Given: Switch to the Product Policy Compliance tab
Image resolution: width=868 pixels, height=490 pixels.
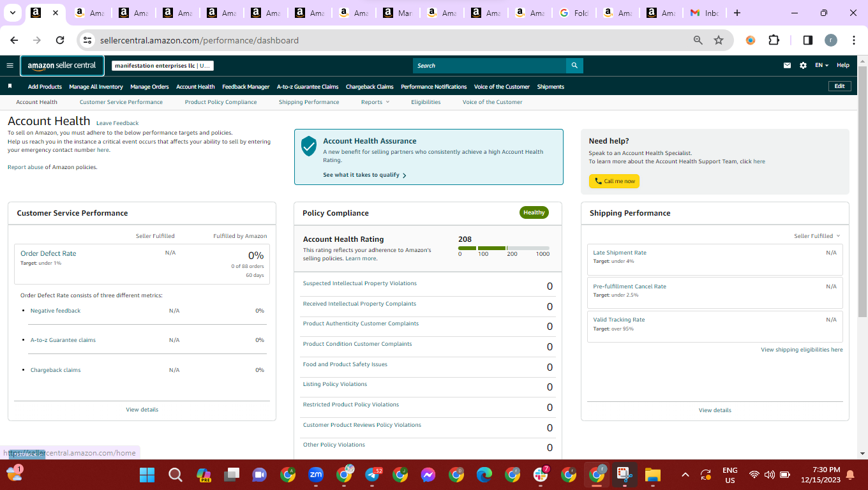Looking at the screenshot, I should click(x=221, y=102).
